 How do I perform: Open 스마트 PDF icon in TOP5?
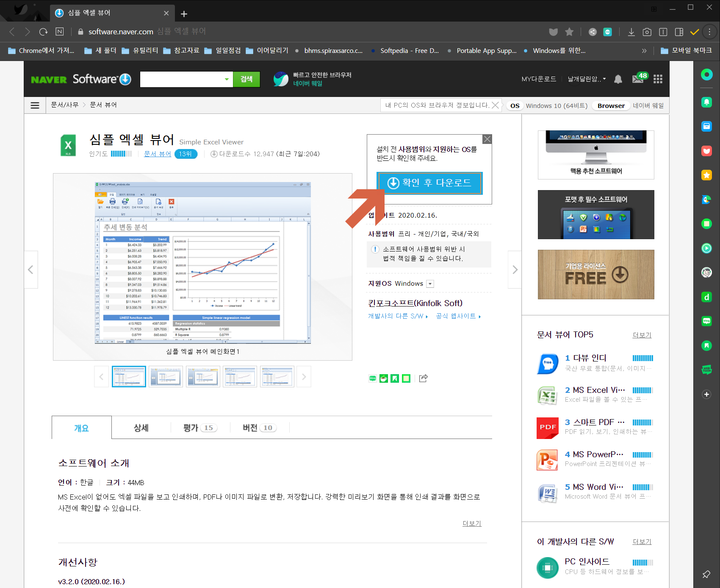point(547,428)
